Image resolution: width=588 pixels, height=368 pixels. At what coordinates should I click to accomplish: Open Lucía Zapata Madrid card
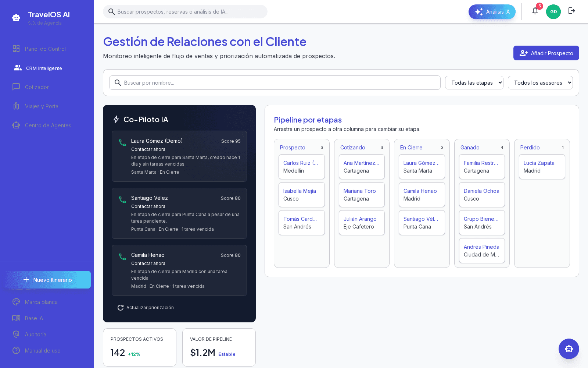click(x=542, y=167)
